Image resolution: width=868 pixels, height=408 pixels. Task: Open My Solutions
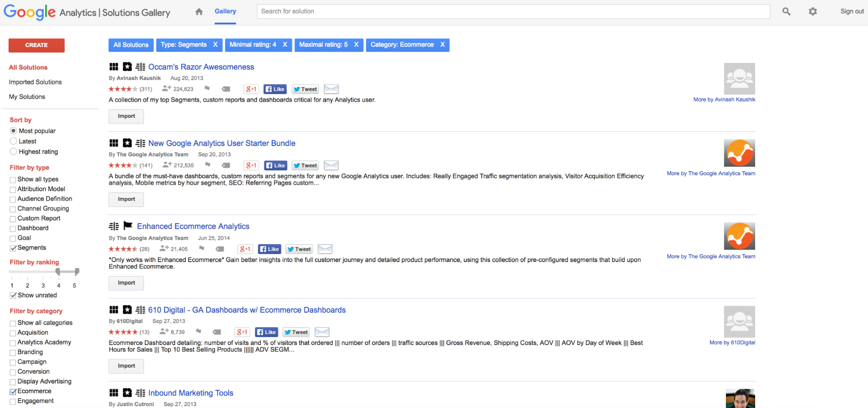[27, 97]
